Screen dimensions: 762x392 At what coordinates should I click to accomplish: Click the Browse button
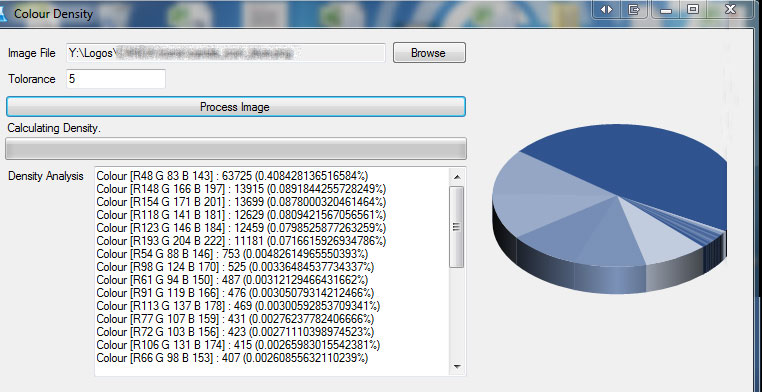[x=429, y=53]
